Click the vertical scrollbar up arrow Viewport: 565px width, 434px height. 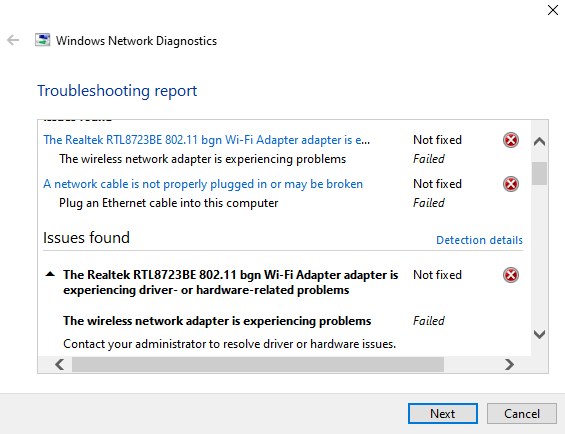(x=539, y=142)
